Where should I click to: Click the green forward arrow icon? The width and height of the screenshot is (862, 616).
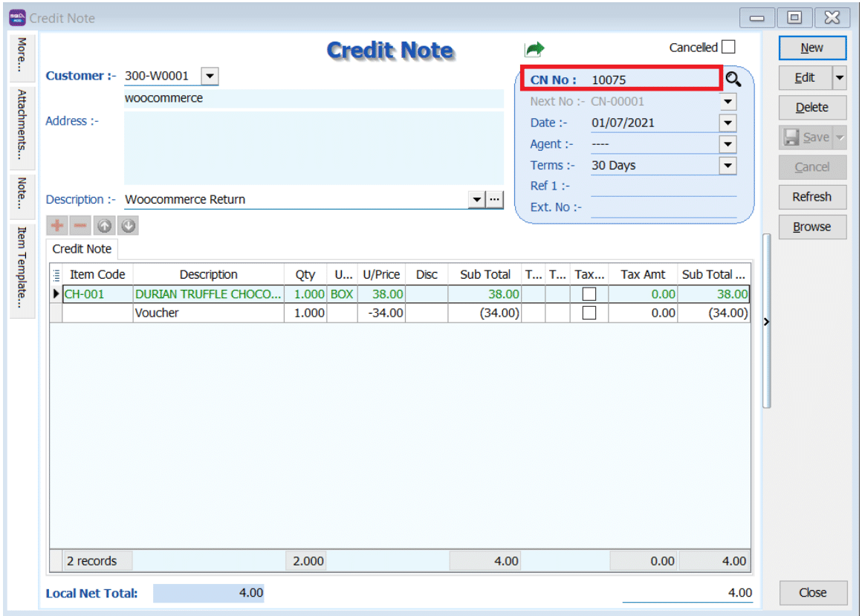click(x=534, y=49)
